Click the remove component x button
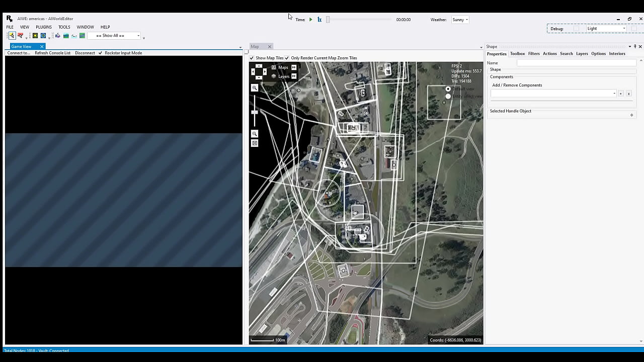The width and height of the screenshot is (644, 362). (x=628, y=94)
